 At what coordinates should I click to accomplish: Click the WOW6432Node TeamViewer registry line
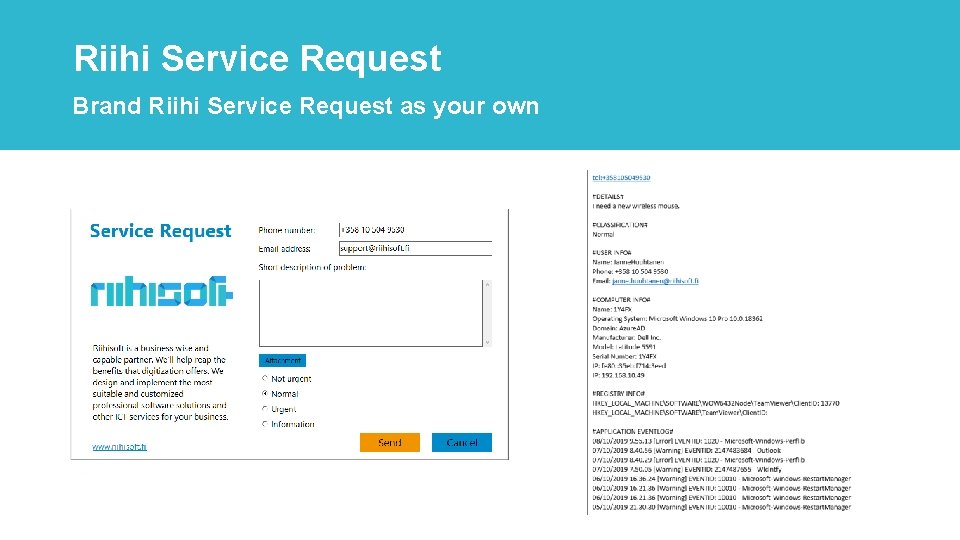[716, 403]
